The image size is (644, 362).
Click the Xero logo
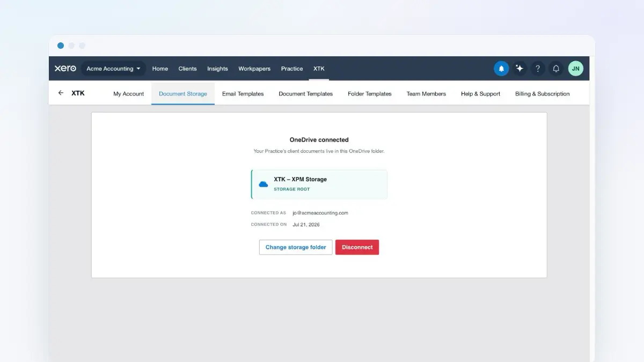click(x=65, y=69)
